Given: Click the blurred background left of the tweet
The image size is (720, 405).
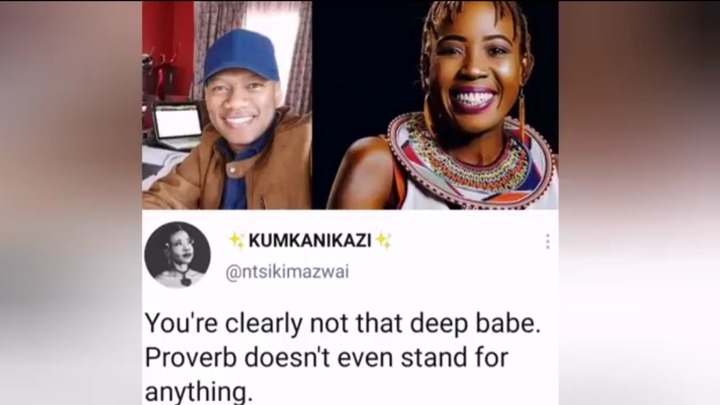Looking at the screenshot, I should pos(71,202).
